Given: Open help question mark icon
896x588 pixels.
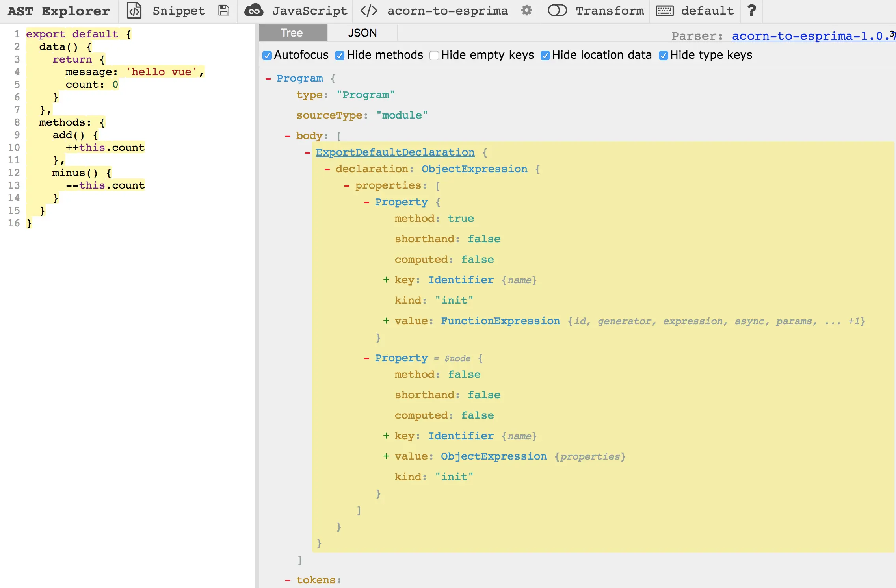Looking at the screenshot, I should coord(751,11).
